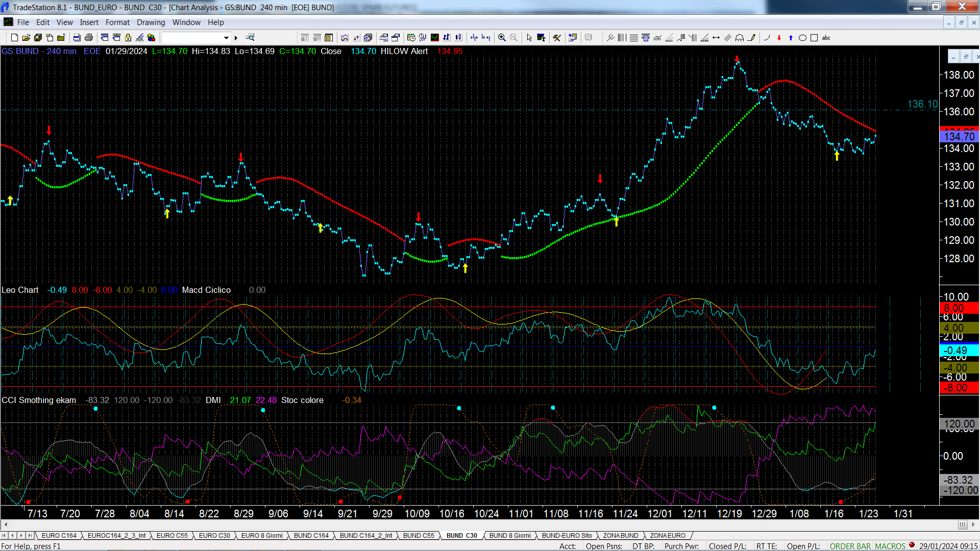980x551 pixels.
Task: Open the View menu
Action: coord(65,22)
